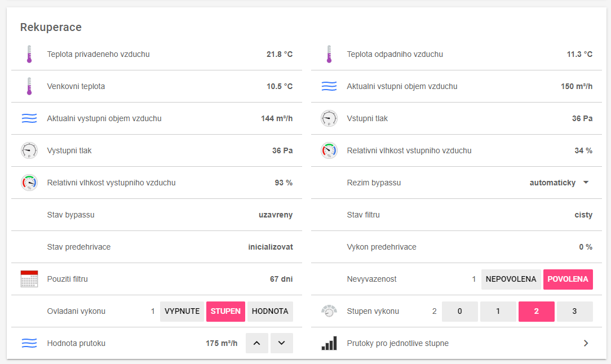Click the Venkovni teplota thermometer icon

[29, 86]
